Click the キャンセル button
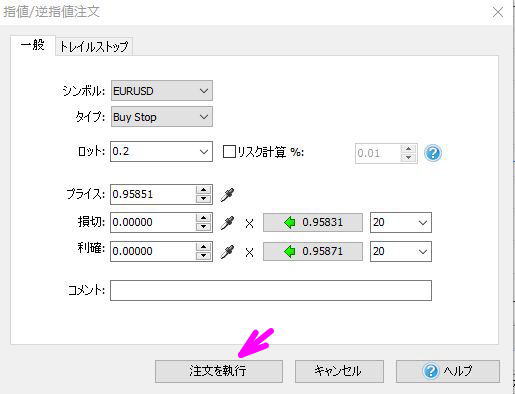The height and width of the screenshot is (394, 515). click(339, 371)
